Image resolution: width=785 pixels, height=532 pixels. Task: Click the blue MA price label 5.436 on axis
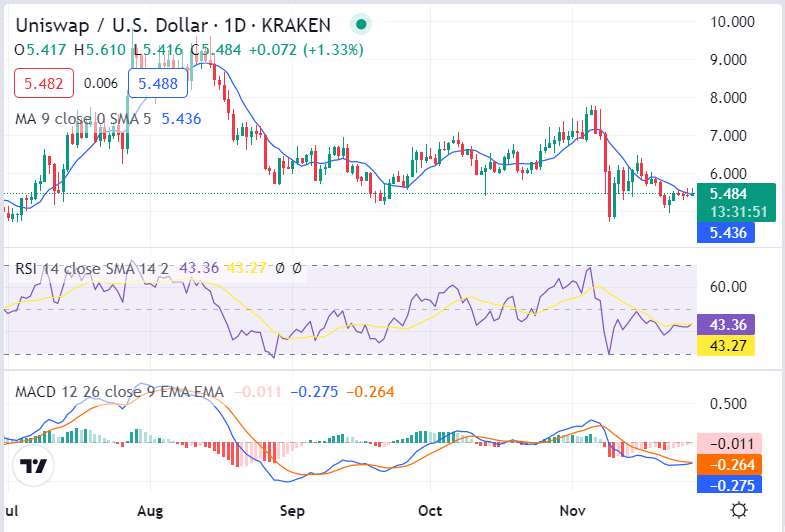coord(726,233)
